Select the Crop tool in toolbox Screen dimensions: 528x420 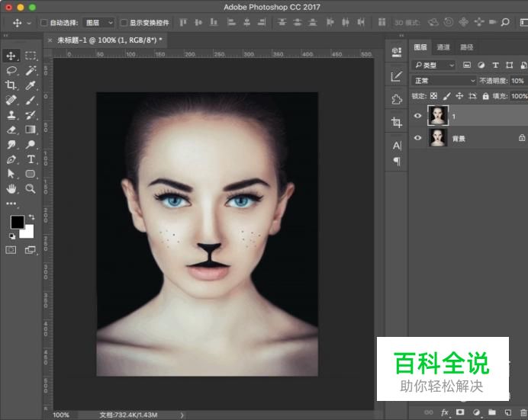tap(11, 85)
